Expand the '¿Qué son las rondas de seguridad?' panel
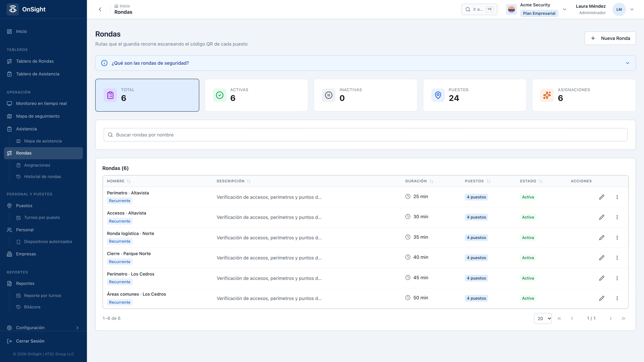The height and width of the screenshot is (362, 644). pyautogui.click(x=365, y=63)
